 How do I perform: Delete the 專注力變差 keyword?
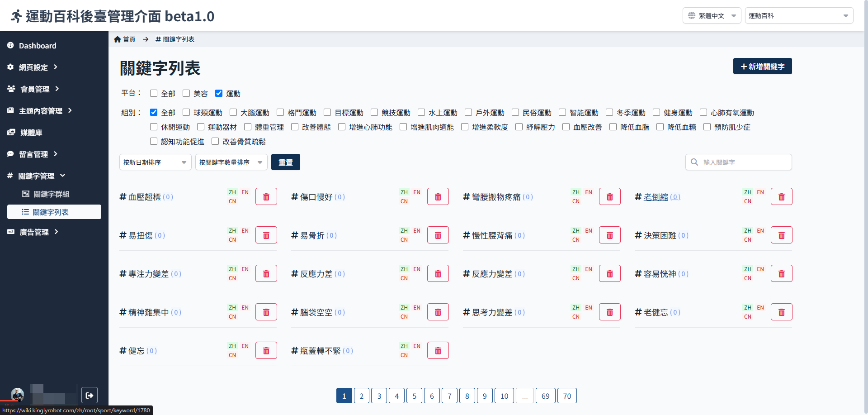(266, 274)
